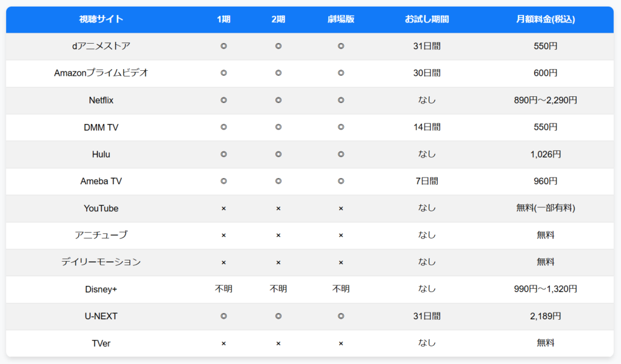Screen dimensions: 621x364
Task: Select the U-NEXT site name
Action: 101,316
